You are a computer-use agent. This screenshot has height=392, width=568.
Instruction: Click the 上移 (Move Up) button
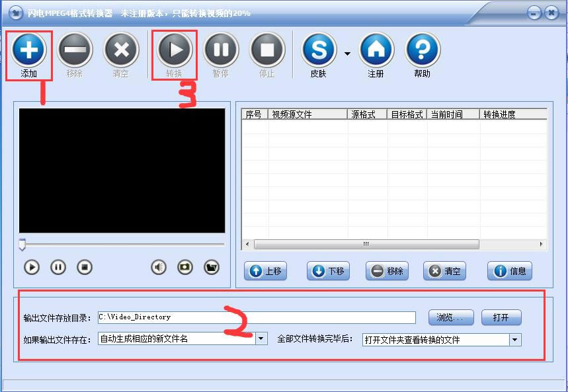pyautogui.click(x=266, y=271)
